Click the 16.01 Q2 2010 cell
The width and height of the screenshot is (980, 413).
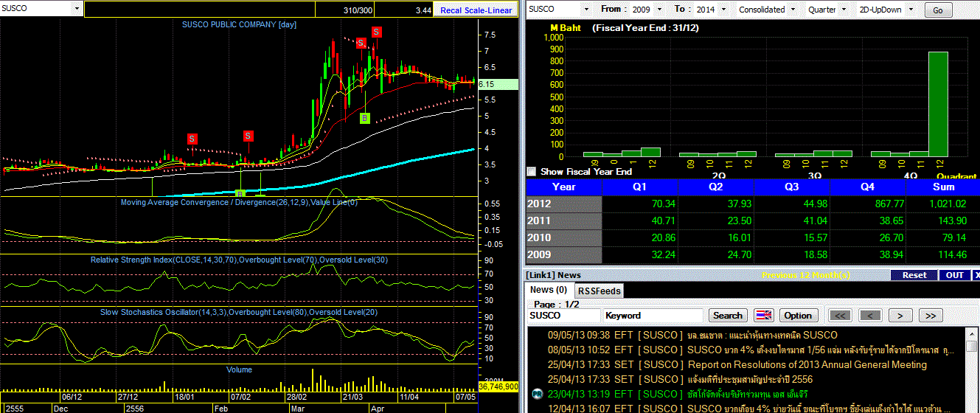(717, 237)
